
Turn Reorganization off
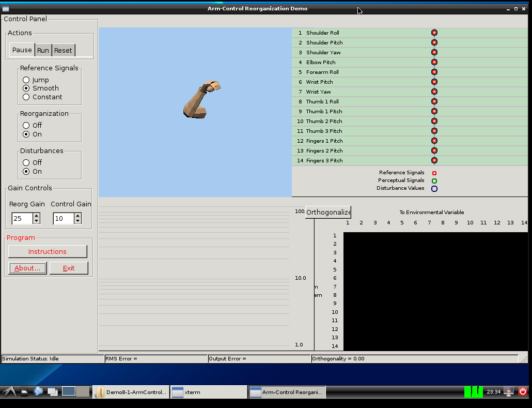coord(26,126)
